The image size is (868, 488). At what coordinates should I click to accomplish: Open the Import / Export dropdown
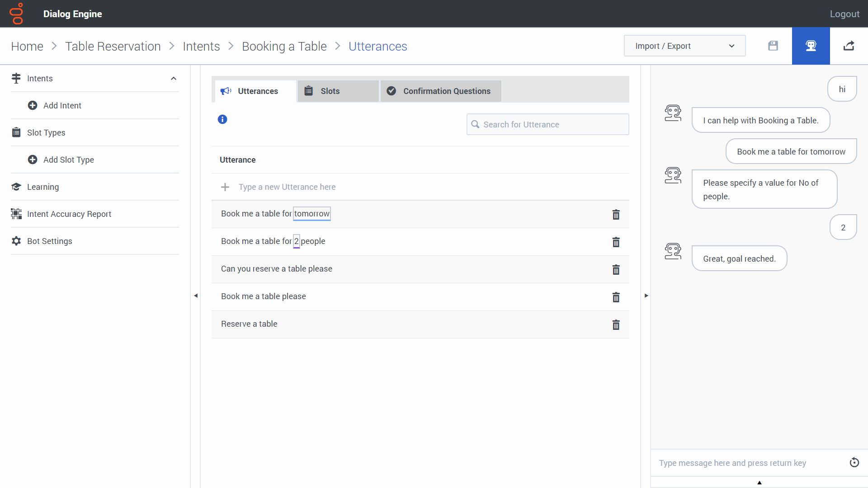(x=684, y=46)
